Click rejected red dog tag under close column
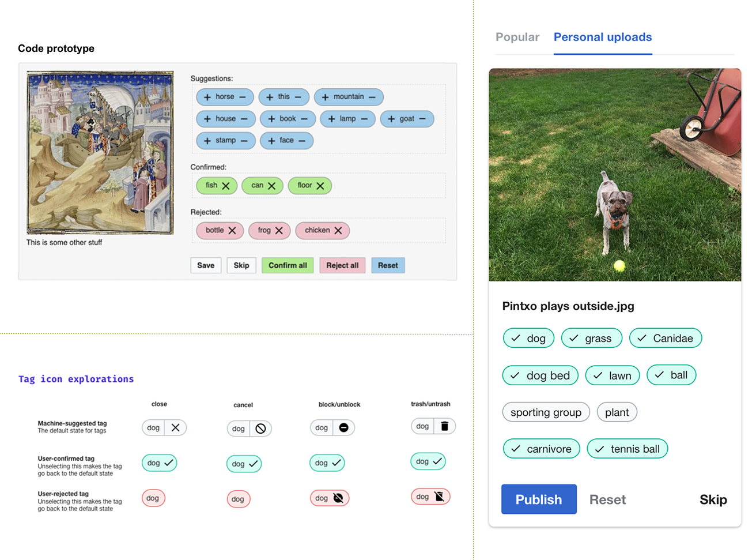This screenshot has height=560, width=756. [153, 498]
